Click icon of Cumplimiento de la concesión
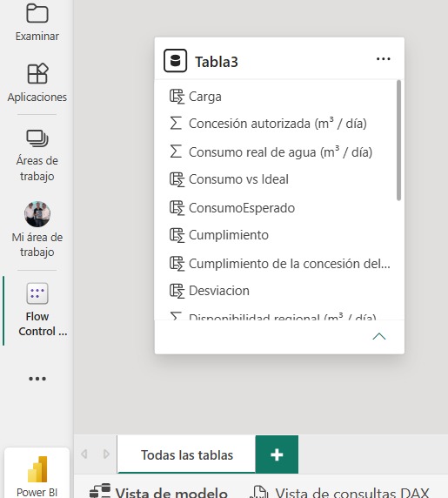Viewport: 448px width, 498px height. (x=177, y=264)
